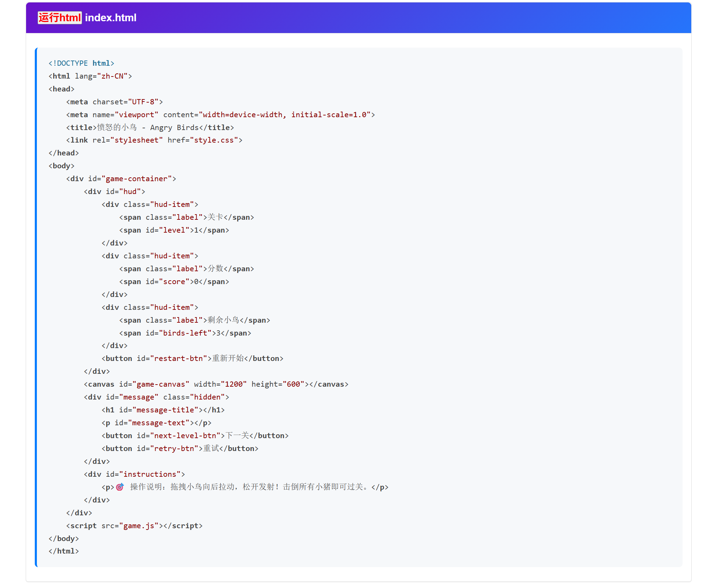
Task: Click the next-level-btn 下一关 line
Action: [195, 436]
